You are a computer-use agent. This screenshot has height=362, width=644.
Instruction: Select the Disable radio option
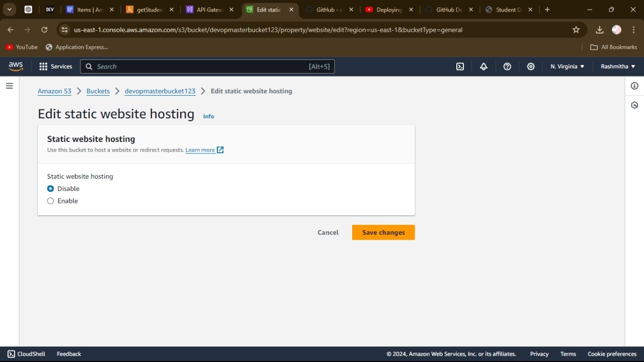pyautogui.click(x=50, y=189)
